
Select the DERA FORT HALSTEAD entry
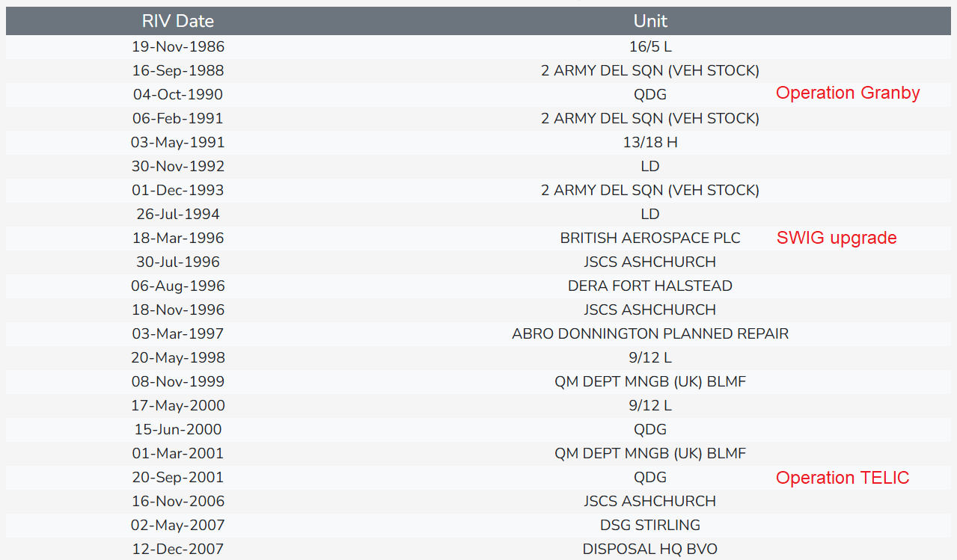650,286
